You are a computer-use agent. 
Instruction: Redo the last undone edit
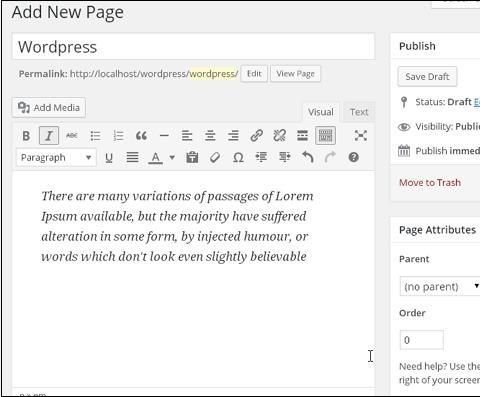[330, 157]
